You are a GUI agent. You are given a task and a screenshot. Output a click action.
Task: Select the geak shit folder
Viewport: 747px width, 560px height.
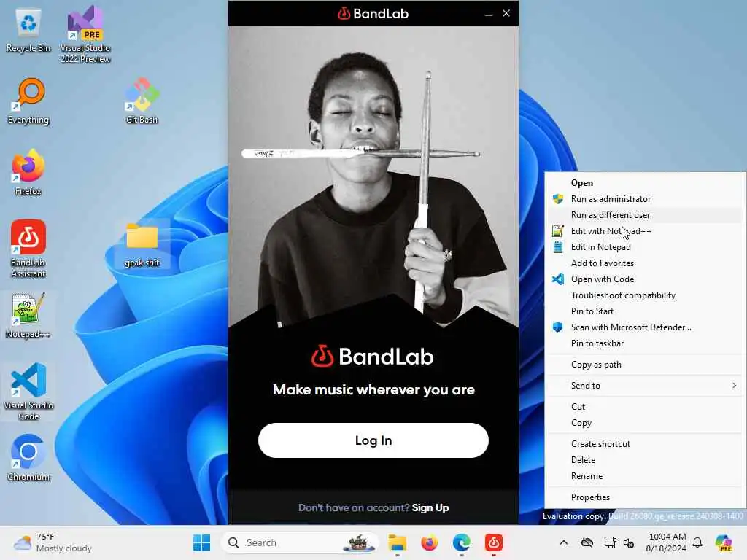[x=142, y=244]
